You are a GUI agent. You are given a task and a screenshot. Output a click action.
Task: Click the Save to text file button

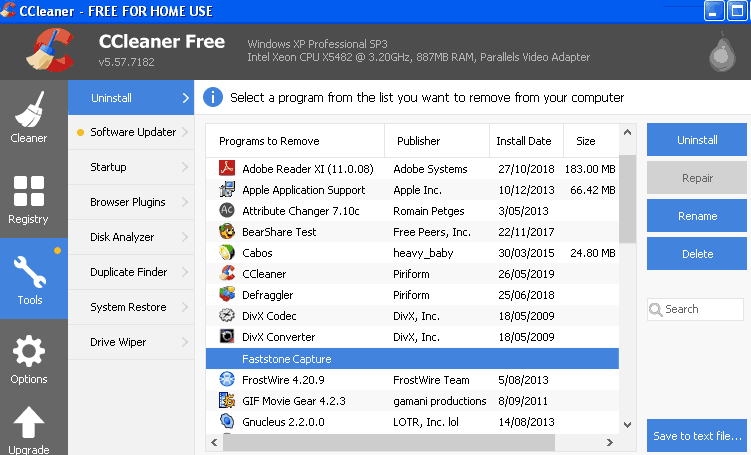(x=696, y=436)
